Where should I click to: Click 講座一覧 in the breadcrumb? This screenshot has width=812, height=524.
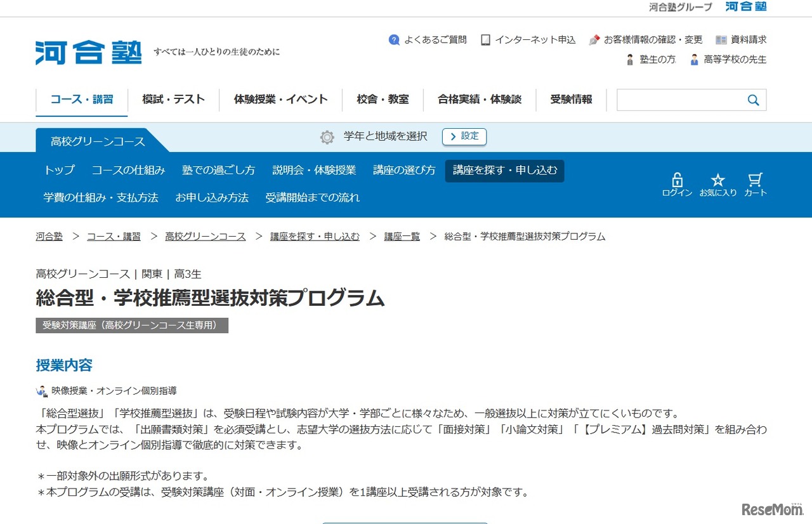[x=402, y=236]
